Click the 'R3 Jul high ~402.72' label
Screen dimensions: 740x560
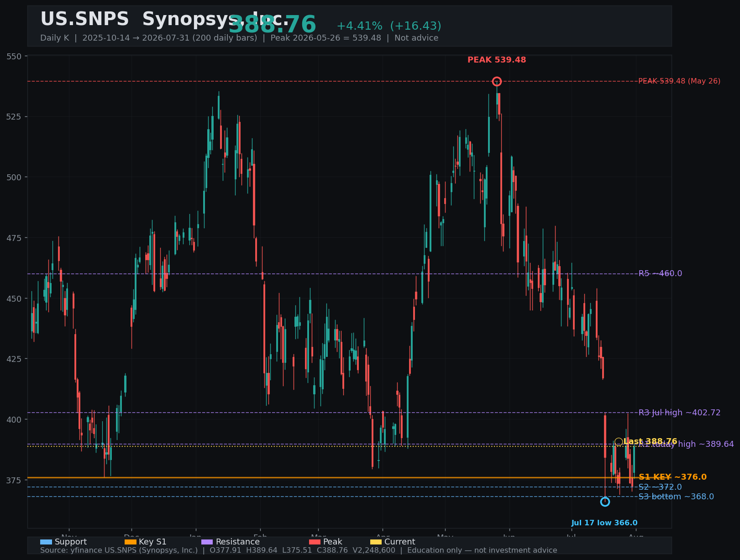679,413
